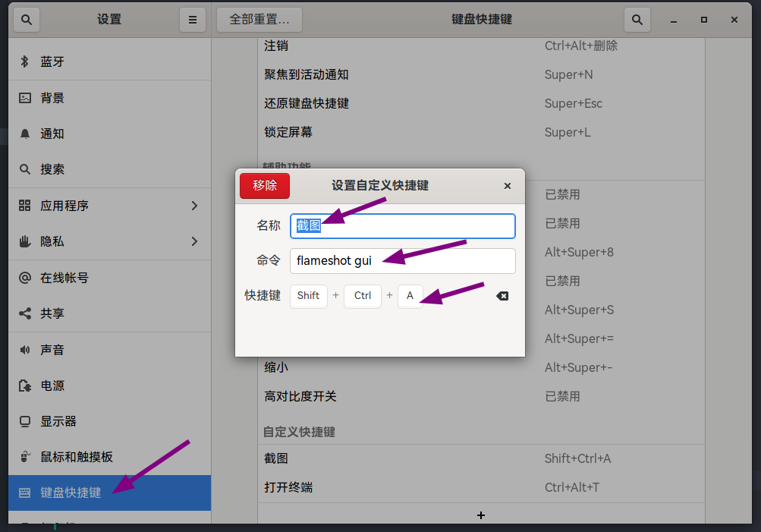The width and height of the screenshot is (761, 532).
Task: Open the 显示器 settings panel
Action: click(58, 421)
